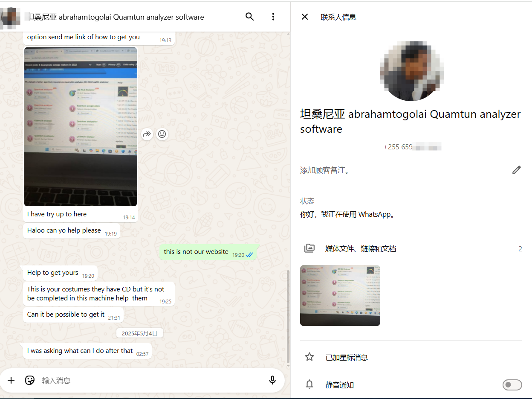Open the three-dot chat menu
Image resolution: width=532 pixels, height=399 pixels.
(x=273, y=17)
